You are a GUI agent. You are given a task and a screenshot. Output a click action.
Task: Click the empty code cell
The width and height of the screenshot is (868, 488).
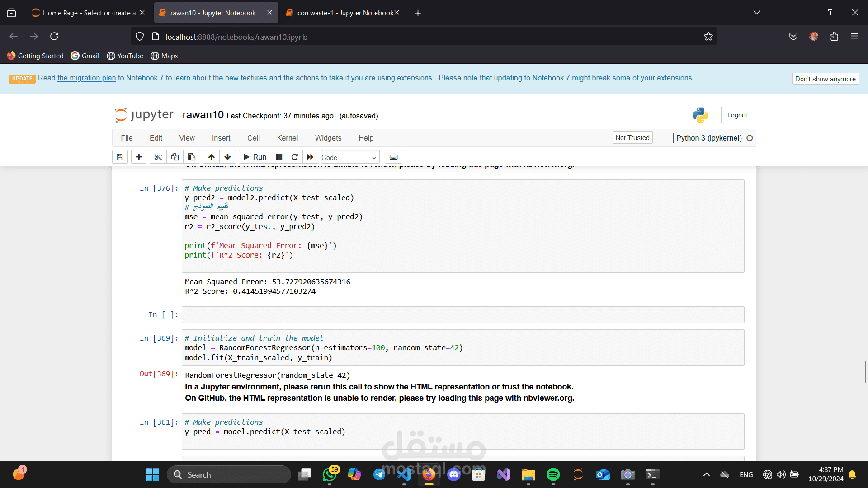(x=463, y=314)
